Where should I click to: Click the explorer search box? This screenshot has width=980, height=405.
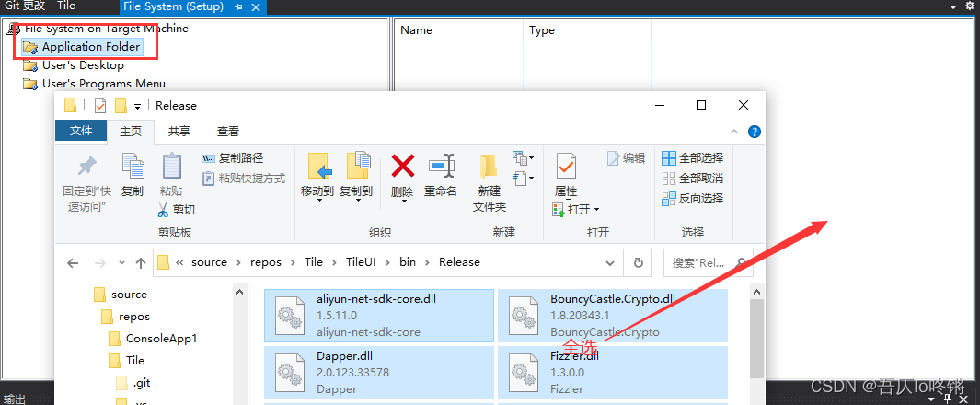coord(709,263)
